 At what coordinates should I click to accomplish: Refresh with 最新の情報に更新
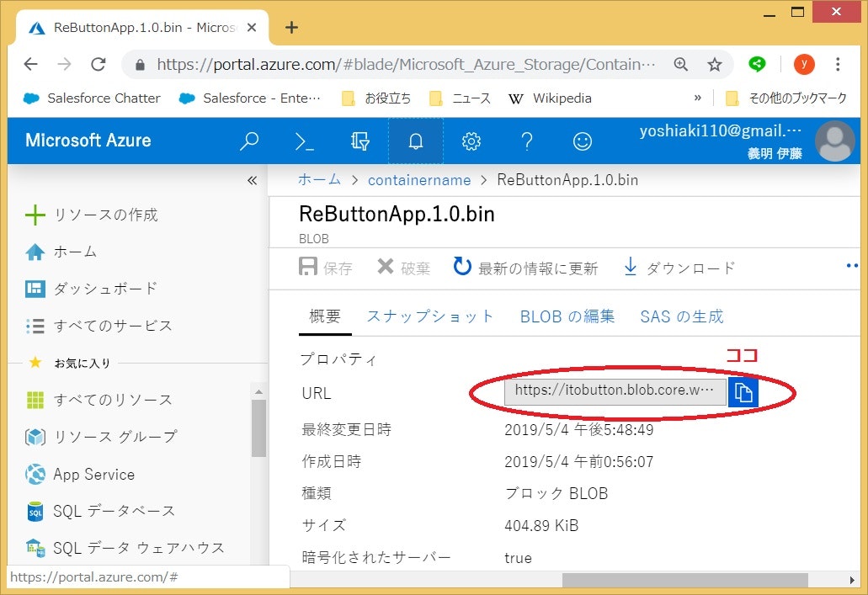coord(525,268)
